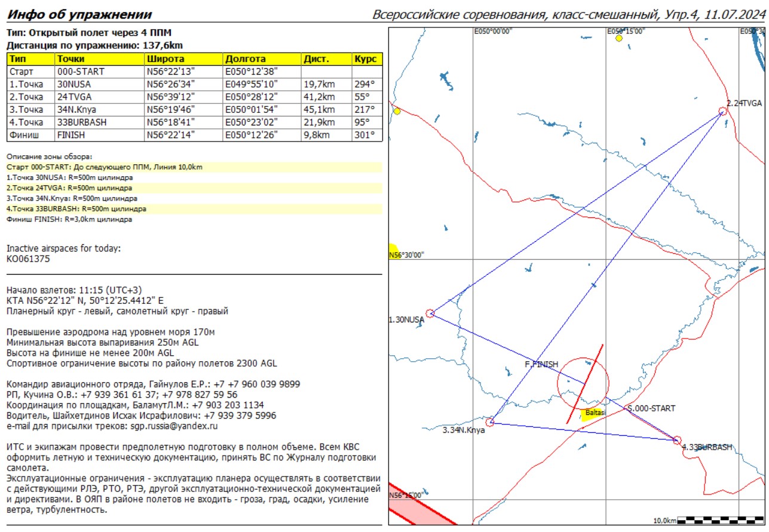Click yellow dot beside E050°15'00" label
This screenshot has height=532, width=769.
point(619,38)
